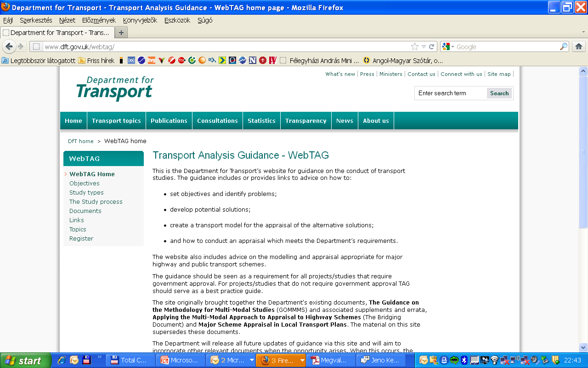Click the forward navigation arrow

[x=20, y=46]
